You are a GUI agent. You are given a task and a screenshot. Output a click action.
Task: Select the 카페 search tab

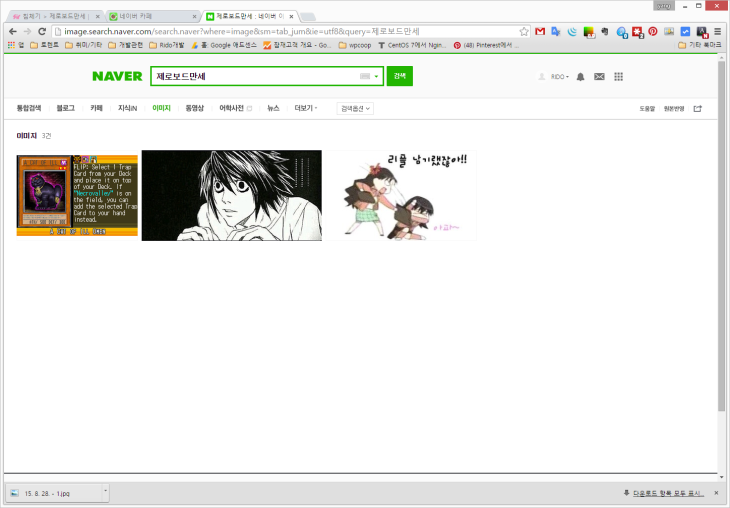[96, 108]
